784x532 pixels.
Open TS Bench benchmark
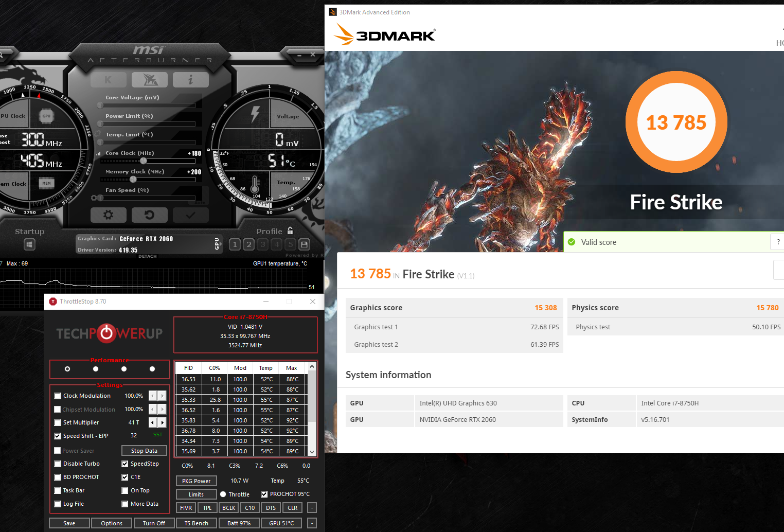(x=197, y=523)
